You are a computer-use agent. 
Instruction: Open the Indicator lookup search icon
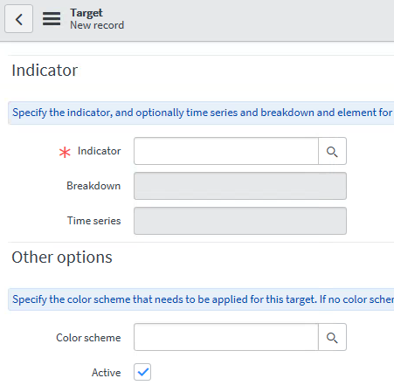pos(332,151)
